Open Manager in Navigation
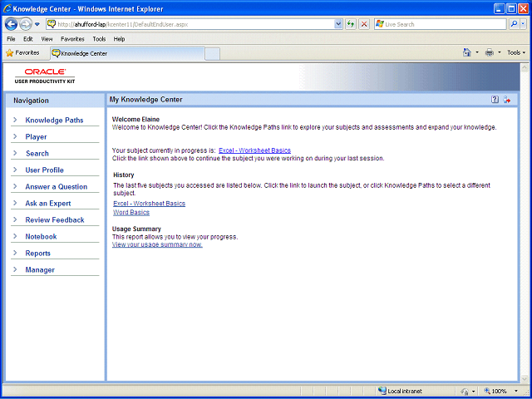The image size is (532, 399). (40, 269)
